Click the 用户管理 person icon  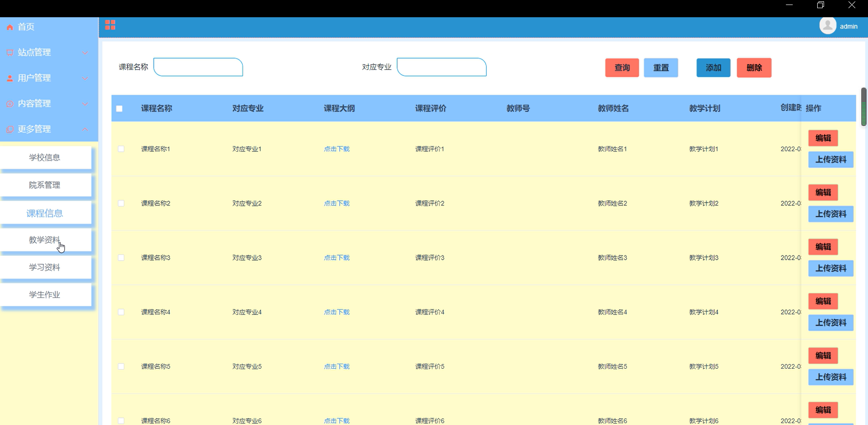(x=10, y=78)
